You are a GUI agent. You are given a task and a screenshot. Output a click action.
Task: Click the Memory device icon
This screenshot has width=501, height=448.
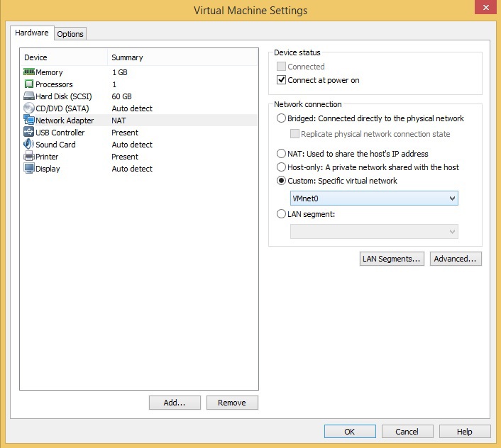(x=29, y=72)
